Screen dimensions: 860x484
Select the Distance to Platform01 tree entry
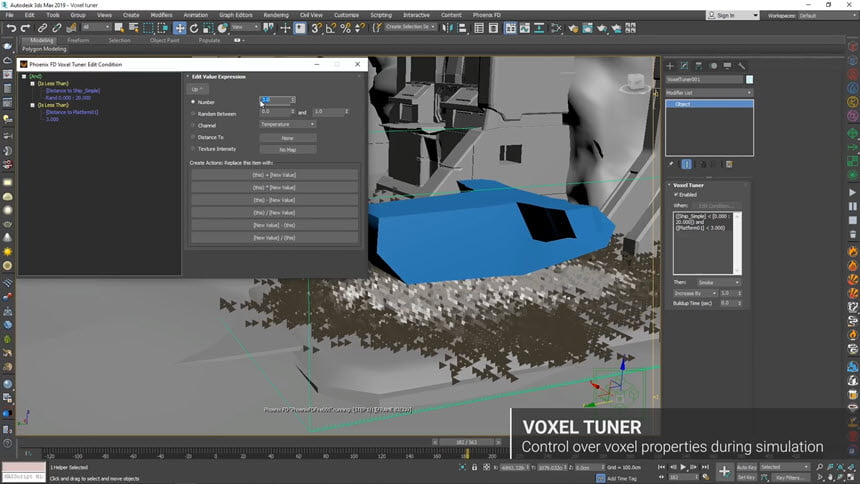pyautogui.click(x=72, y=112)
